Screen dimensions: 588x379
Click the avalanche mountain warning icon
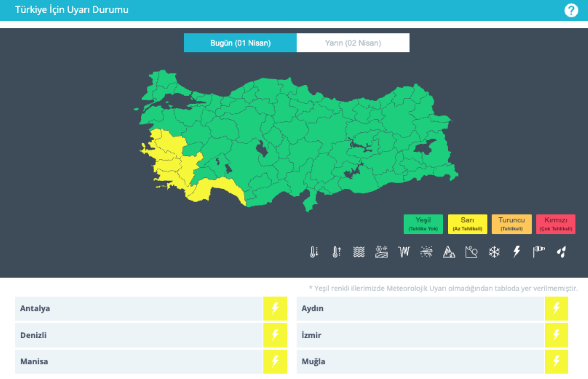pos(449,252)
